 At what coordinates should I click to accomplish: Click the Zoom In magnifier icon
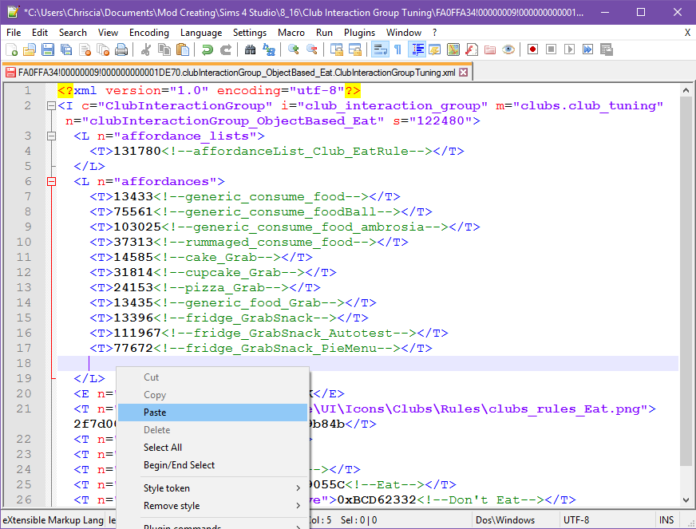pyautogui.click(x=293, y=49)
